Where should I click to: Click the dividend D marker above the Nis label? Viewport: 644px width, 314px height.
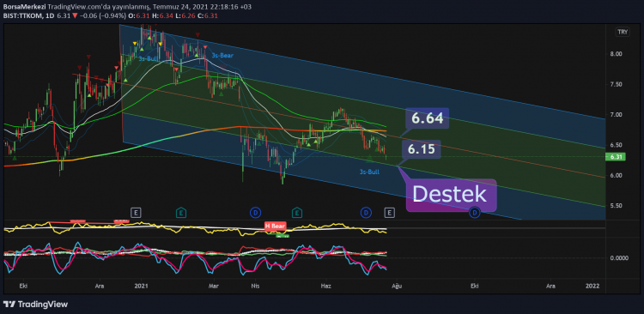tap(255, 212)
